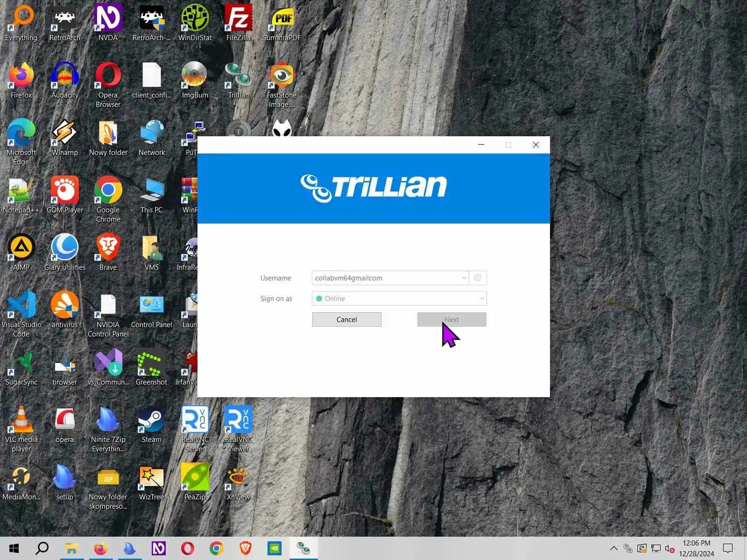Select the RealVNC Server desktop icon
747x560 pixels.
coord(195,429)
